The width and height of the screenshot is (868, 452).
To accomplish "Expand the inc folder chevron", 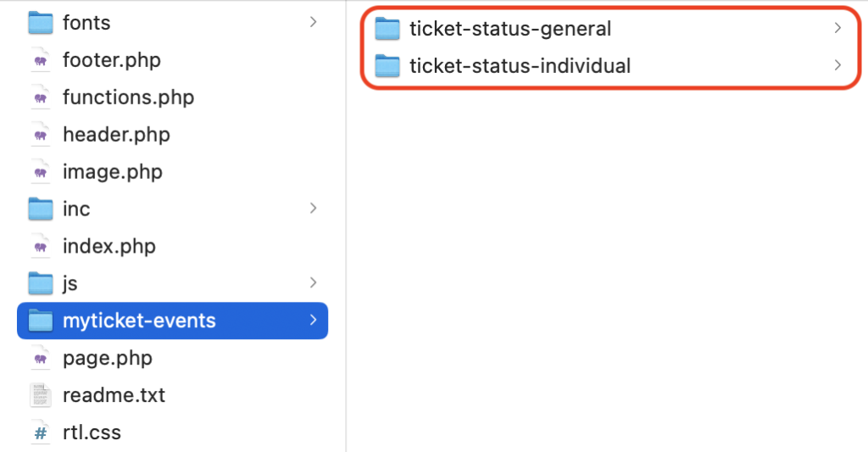I will [x=314, y=209].
